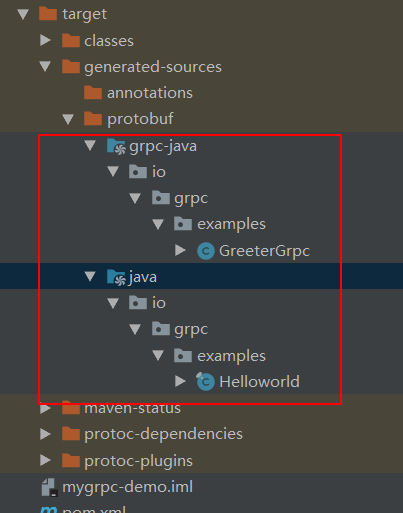Click the target folder icon
Viewport: 403px width, 513px height.
point(48,14)
